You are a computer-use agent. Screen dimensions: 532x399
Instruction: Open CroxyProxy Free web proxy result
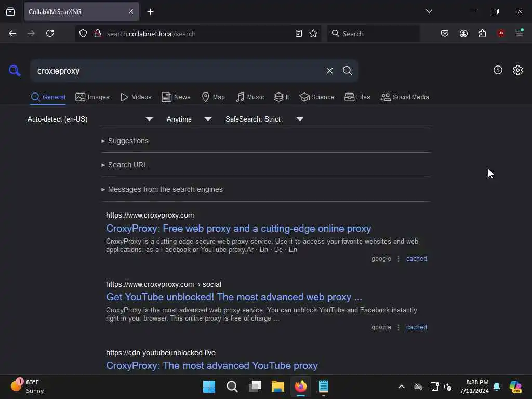(x=238, y=229)
